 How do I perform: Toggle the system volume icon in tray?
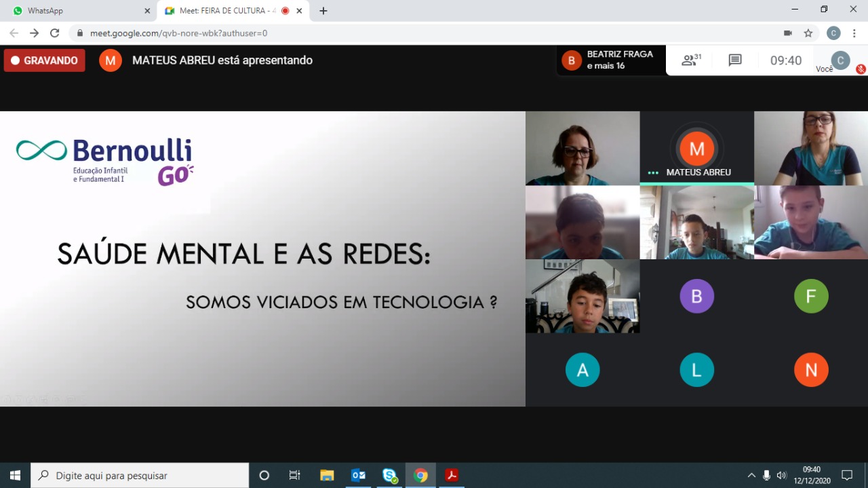click(x=782, y=475)
